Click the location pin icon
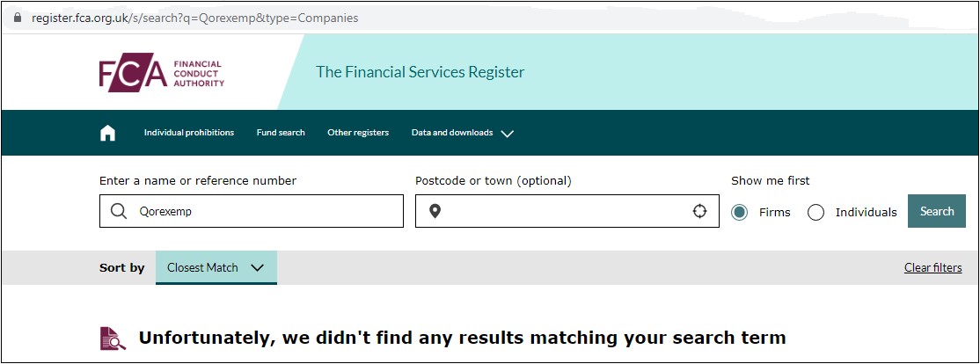Image resolution: width=980 pixels, height=364 pixels. tap(435, 212)
